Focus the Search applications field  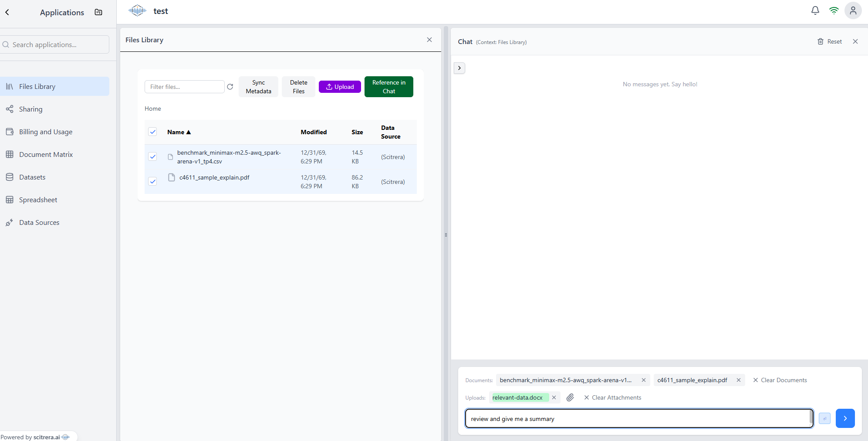(54, 44)
